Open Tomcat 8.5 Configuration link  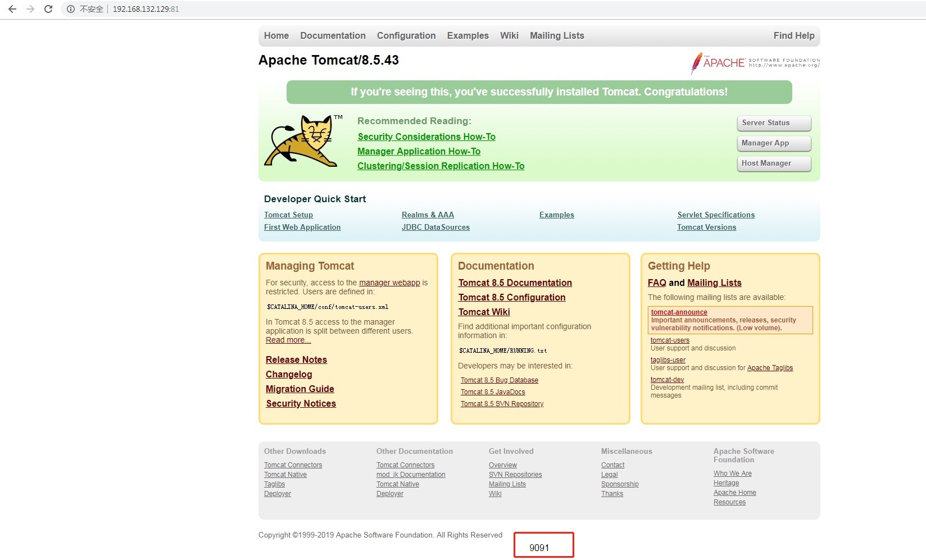pyautogui.click(x=511, y=297)
